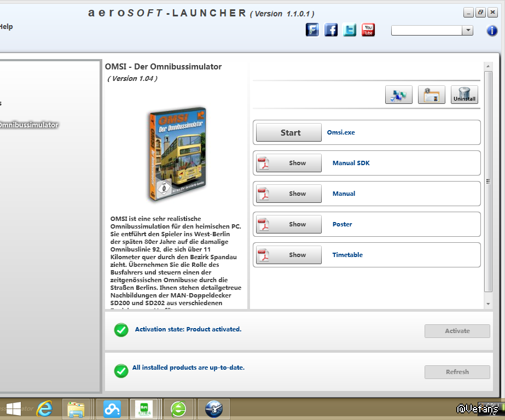Open the Aerosoft forum icon
Screen dimensions: 505x420
(312, 30)
